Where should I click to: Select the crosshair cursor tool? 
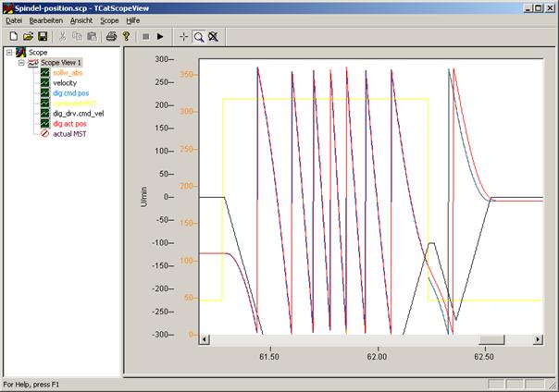tap(184, 36)
